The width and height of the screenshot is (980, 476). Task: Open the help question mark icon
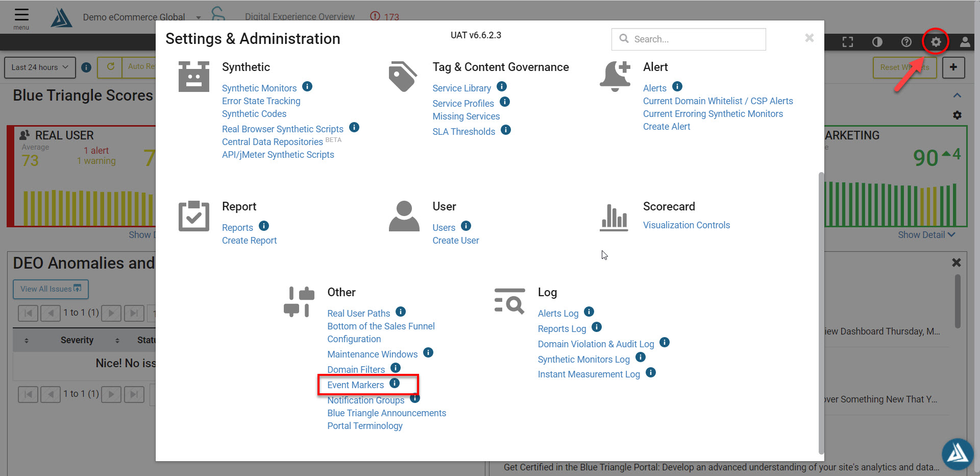pyautogui.click(x=906, y=42)
